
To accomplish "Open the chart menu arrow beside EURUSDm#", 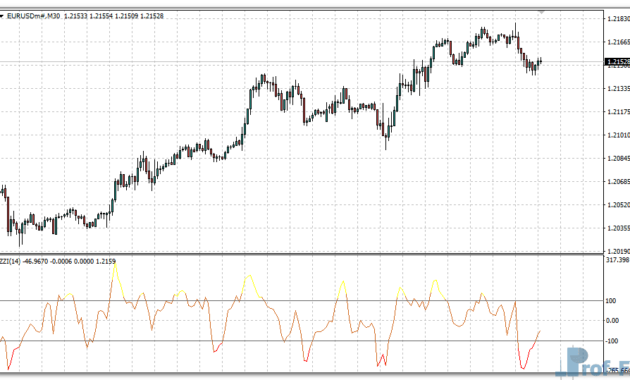I will [2, 16].
